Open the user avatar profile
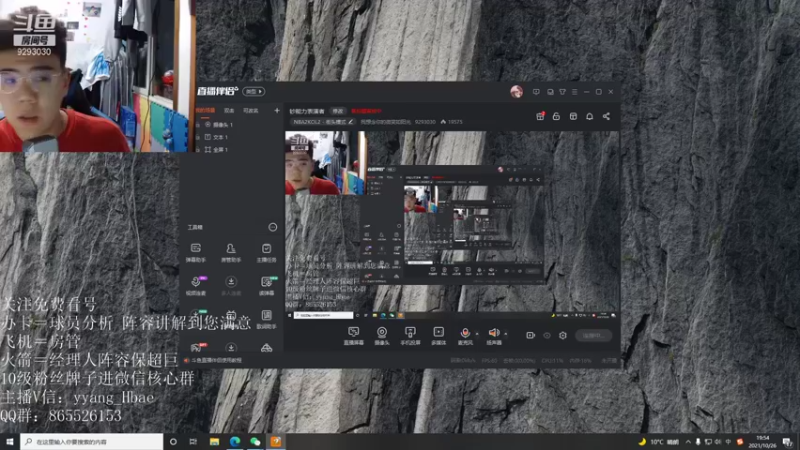 pyautogui.click(x=516, y=92)
